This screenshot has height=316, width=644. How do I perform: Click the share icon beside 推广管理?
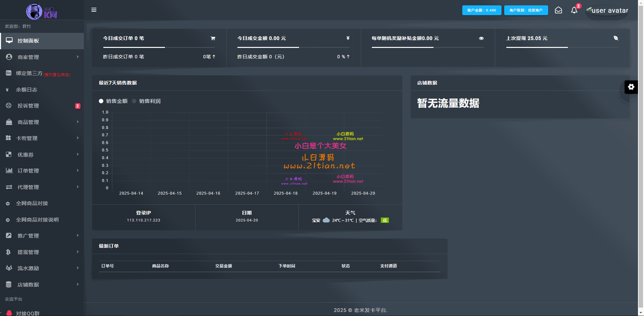(9, 236)
